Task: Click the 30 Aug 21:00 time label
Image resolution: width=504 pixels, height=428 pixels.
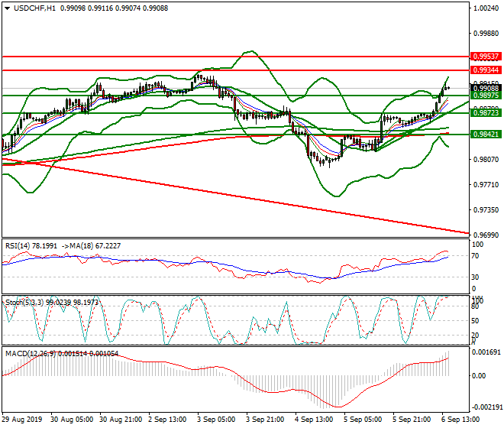Action: (x=121, y=420)
